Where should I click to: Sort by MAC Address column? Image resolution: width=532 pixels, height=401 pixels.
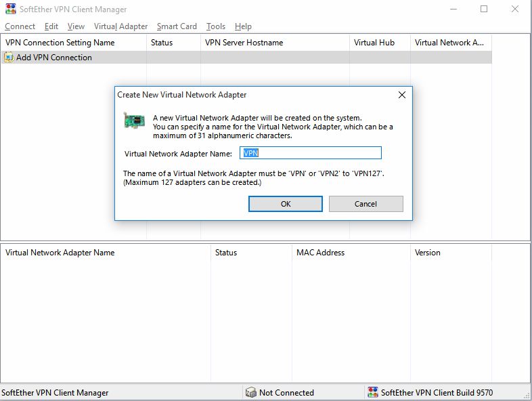pyautogui.click(x=351, y=253)
